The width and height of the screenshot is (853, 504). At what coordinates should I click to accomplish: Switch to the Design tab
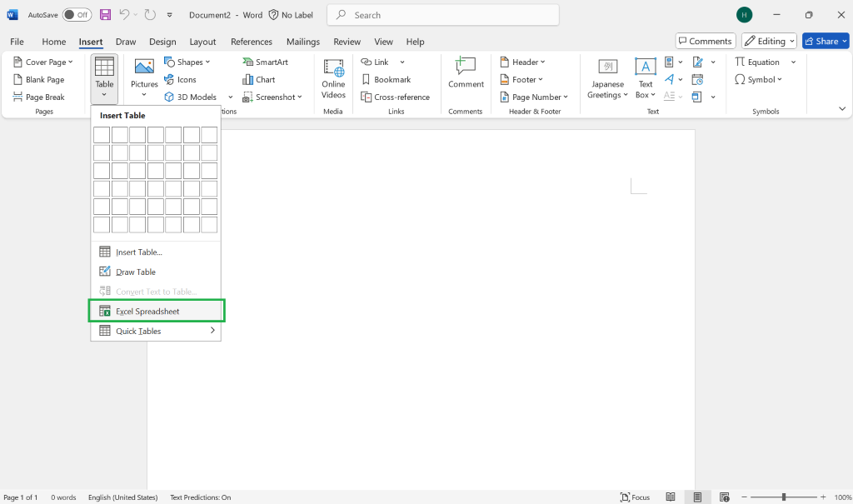coord(162,42)
